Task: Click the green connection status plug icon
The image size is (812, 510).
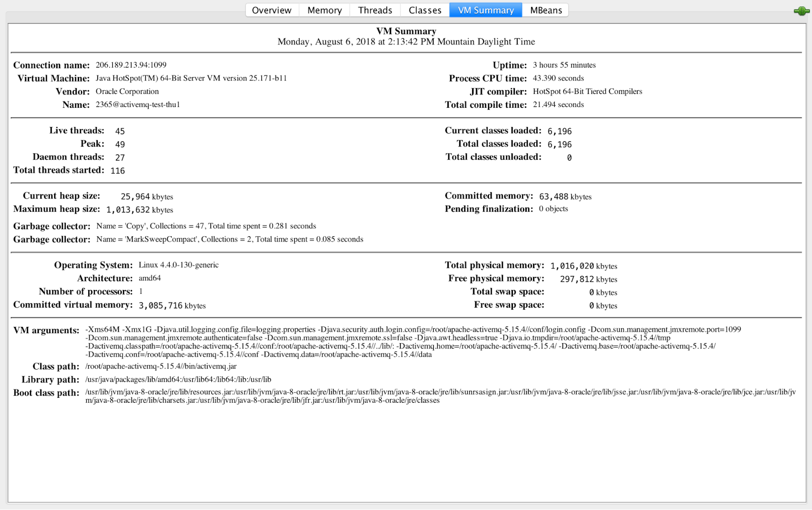Action: tap(801, 11)
